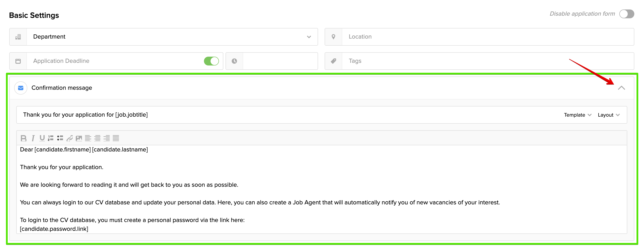Toggle bold formatting in the editor
Screen dimensions: 644x250
(24, 138)
